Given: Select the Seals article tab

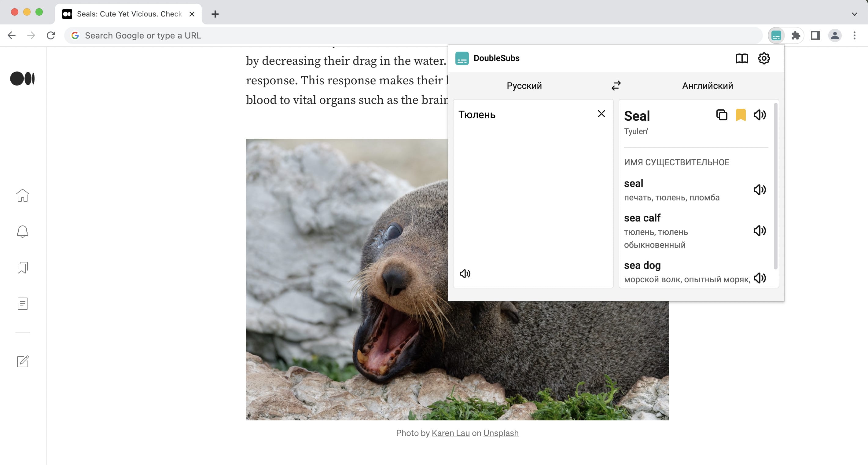Looking at the screenshot, I should point(129,14).
